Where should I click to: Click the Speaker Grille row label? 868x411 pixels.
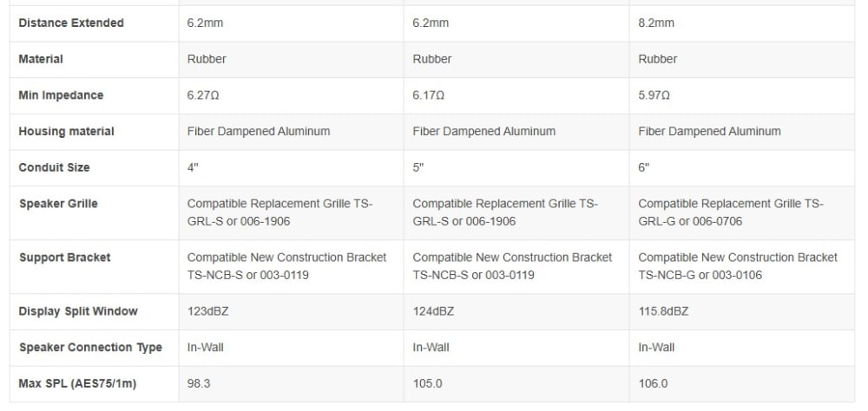tap(58, 204)
